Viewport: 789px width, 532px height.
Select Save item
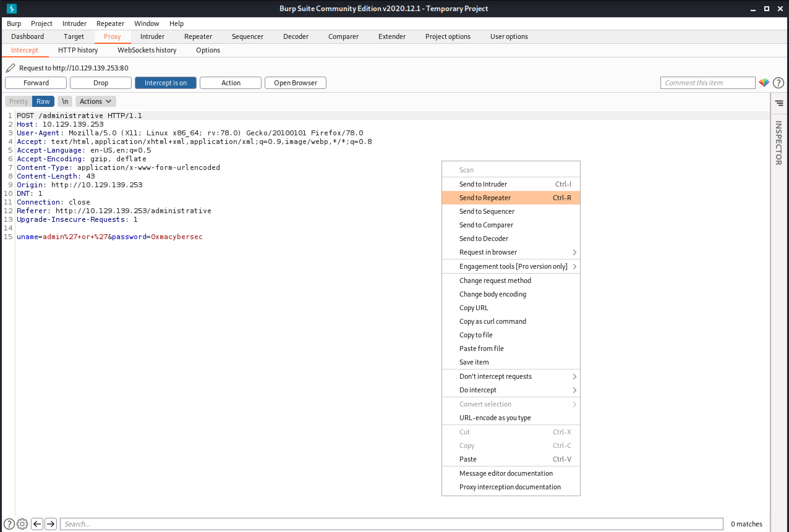point(511,362)
